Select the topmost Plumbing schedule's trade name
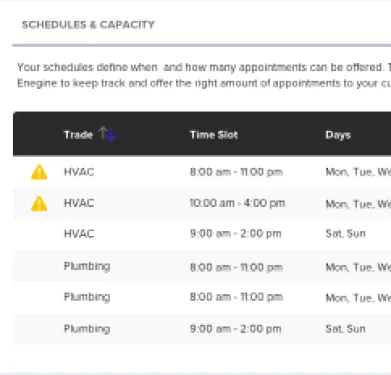The width and height of the screenshot is (391, 375). (x=87, y=266)
